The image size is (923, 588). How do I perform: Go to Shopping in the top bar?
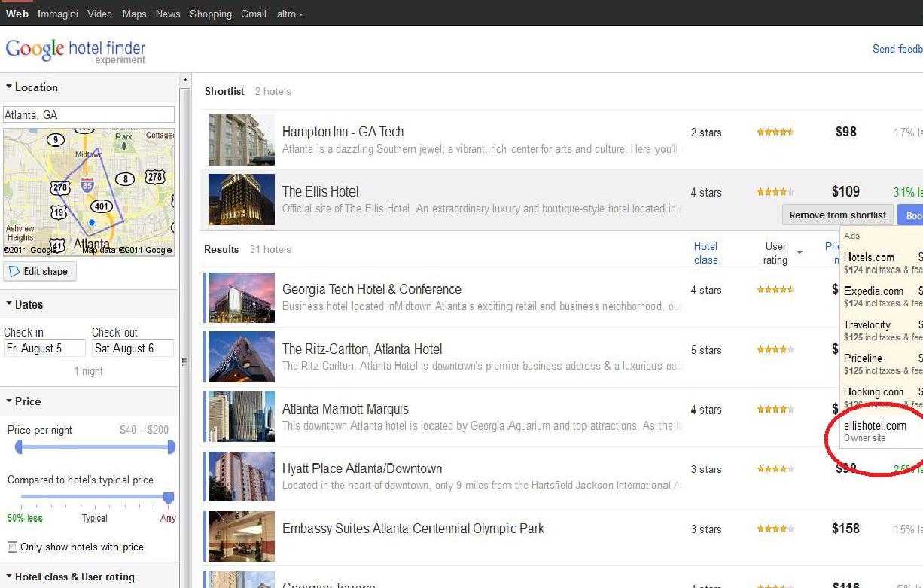(x=211, y=14)
